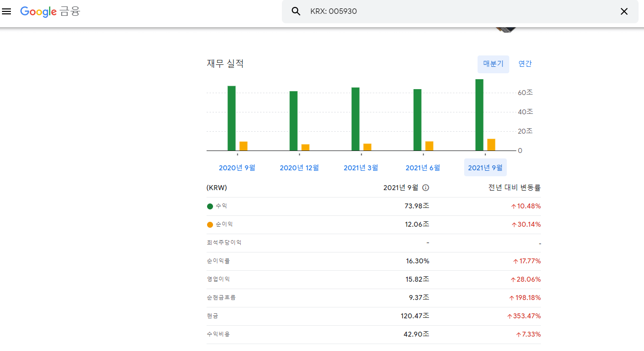Viewport: 644px width, 351px height.
Task: Click the search magnifying glass icon
Action: pyautogui.click(x=296, y=11)
